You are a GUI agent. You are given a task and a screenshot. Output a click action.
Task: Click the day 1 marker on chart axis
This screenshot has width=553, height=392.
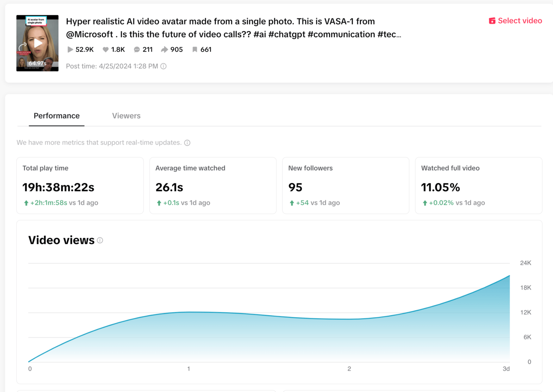point(189,368)
